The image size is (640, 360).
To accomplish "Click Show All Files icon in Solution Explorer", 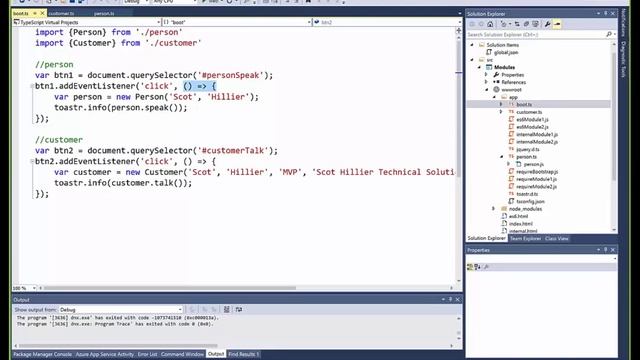I will (535, 24).
